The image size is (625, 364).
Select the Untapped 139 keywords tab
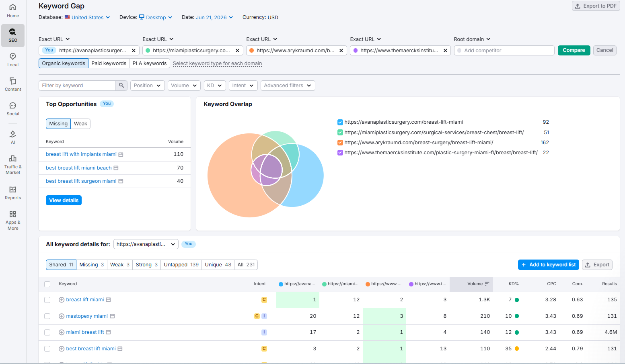[181, 265]
